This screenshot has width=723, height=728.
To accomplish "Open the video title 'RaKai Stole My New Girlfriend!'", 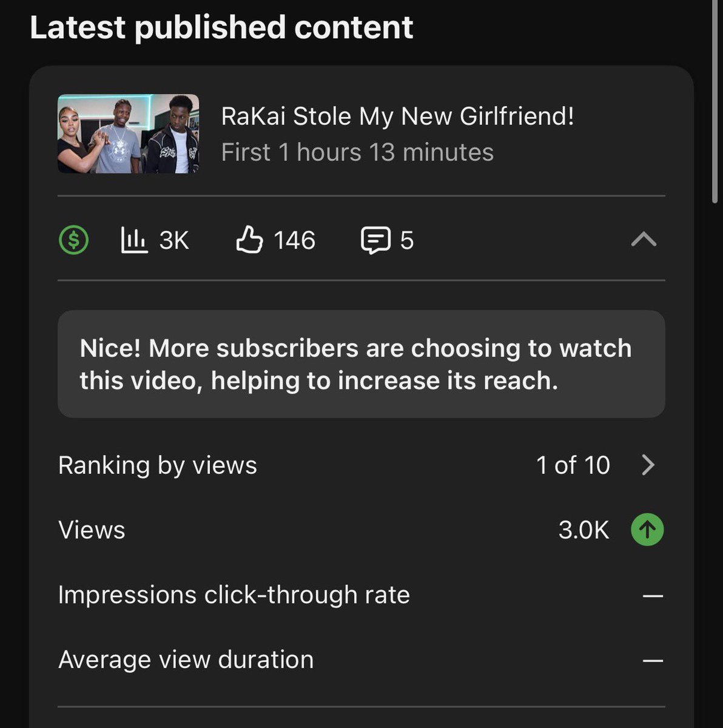I will [397, 116].
